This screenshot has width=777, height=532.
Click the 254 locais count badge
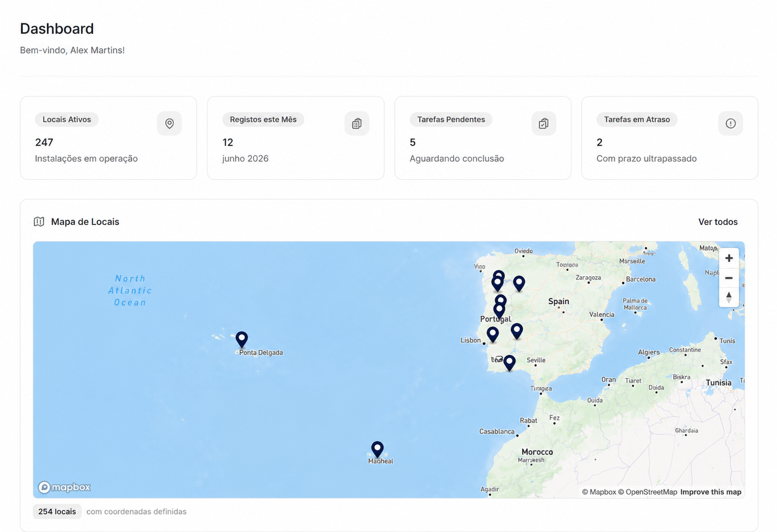pyautogui.click(x=57, y=511)
